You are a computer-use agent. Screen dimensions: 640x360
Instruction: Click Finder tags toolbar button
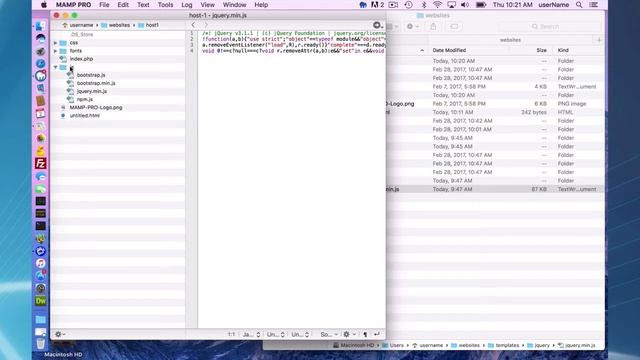click(x=454, y=27)
